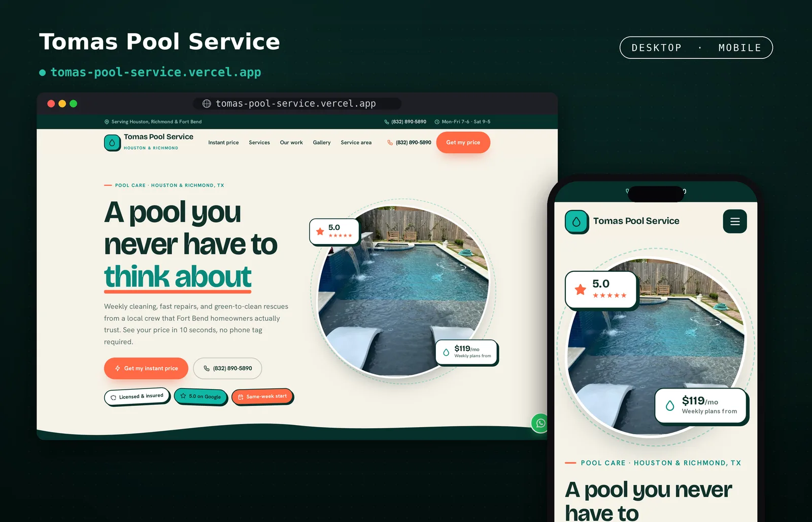Click the globe icon in the address bar
This screenshot has height=522, width=812.
coord(207,103)
